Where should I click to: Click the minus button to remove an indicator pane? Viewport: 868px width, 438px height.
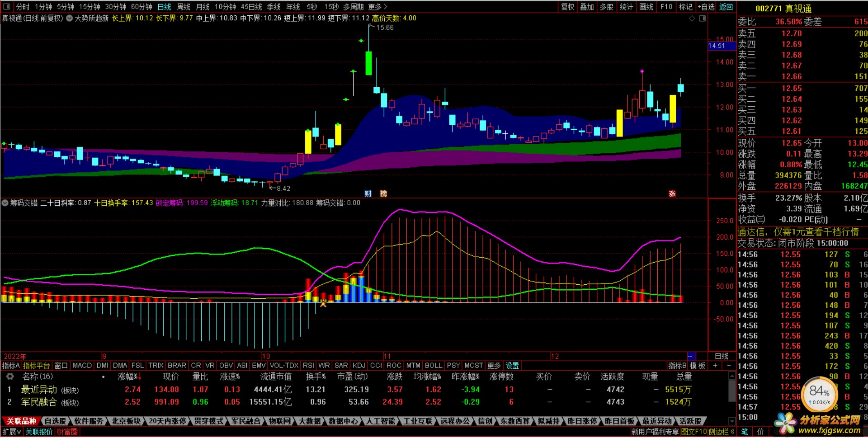point(729,365)
